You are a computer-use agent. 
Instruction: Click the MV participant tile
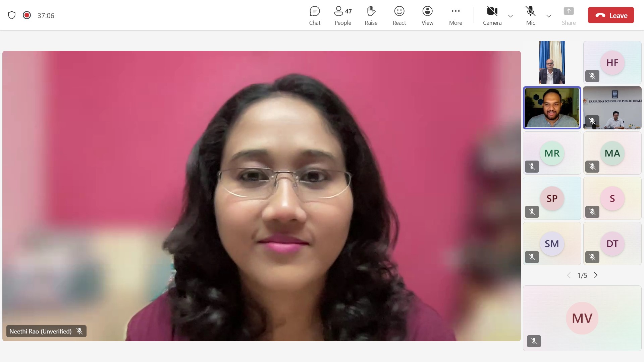(582, 318)
